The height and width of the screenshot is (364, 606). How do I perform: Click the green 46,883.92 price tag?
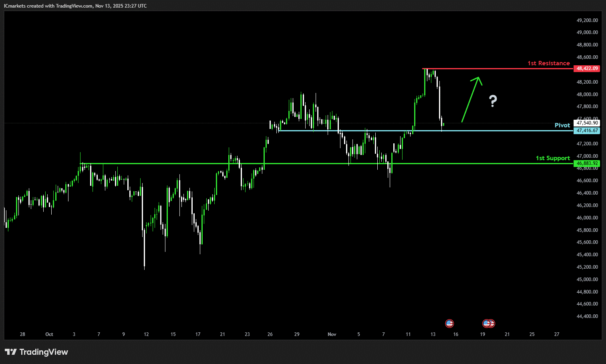(x=587, y=163)
